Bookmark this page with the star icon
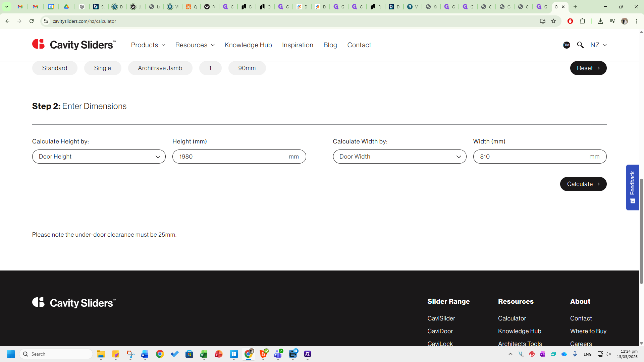 (x=553, y=21)
